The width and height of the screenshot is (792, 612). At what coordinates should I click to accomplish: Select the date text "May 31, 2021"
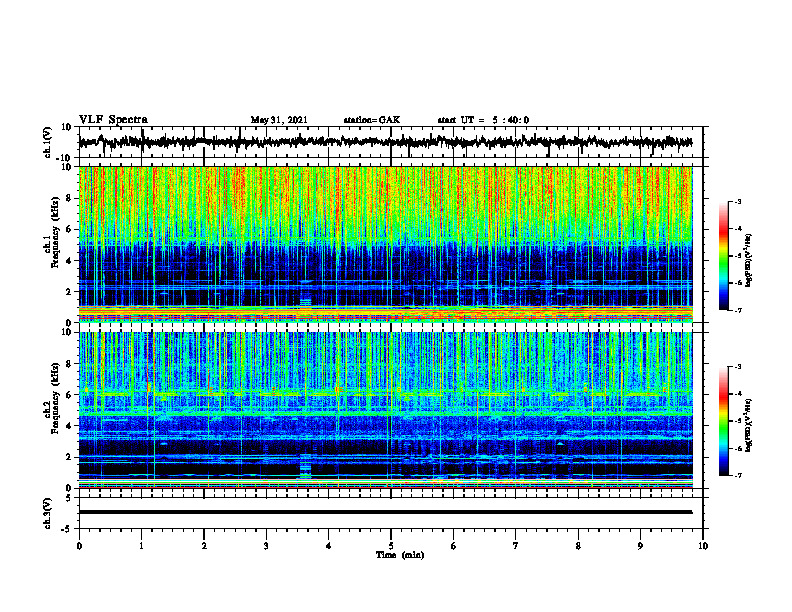pyautogui.click(x=279, y=120)
